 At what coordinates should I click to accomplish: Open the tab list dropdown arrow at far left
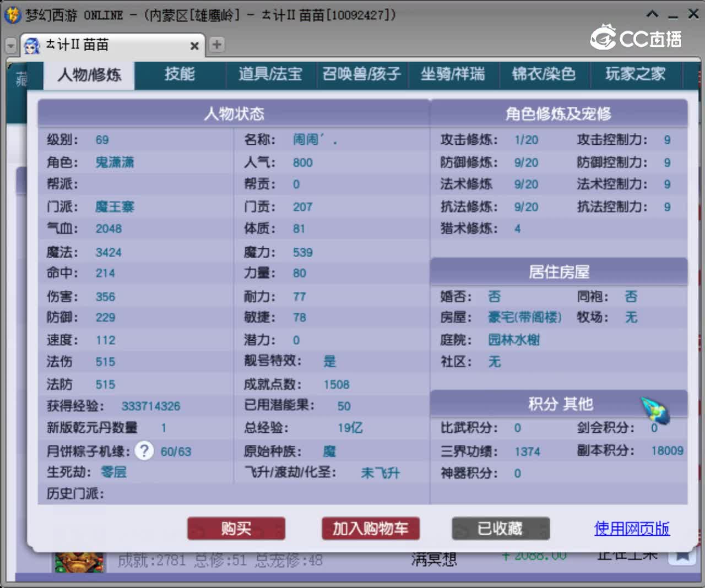(x=10, y=46)
